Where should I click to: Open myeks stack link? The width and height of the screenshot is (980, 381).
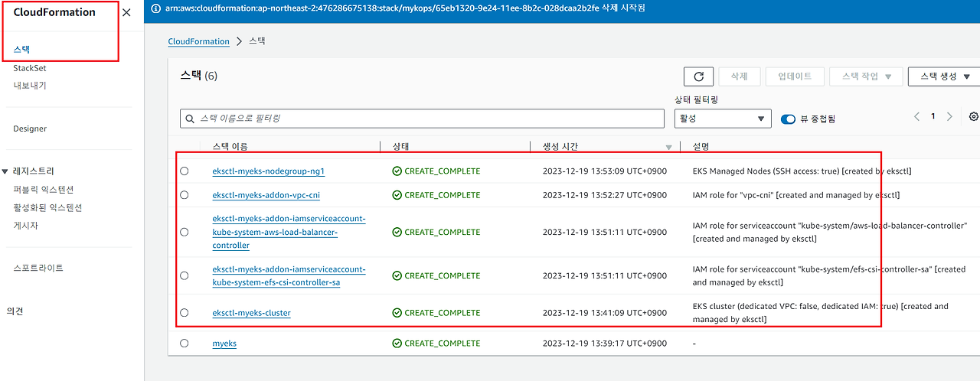click(224, 344)
